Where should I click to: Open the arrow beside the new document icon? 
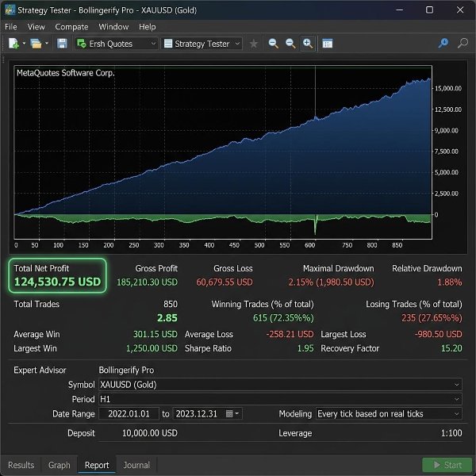click(24, 44)
